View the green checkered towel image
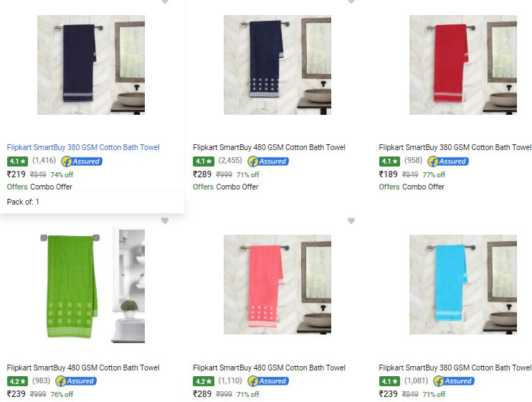This screenshot has height=402, width=532. click(92, 286)
